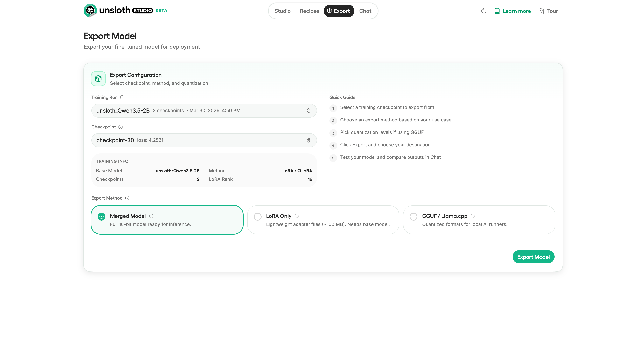Screen dimensions: 644x359
Task: Click the 'Mar 30, 2026, 4:50 PM' timestamp
Action: click(x=215, y=111)
